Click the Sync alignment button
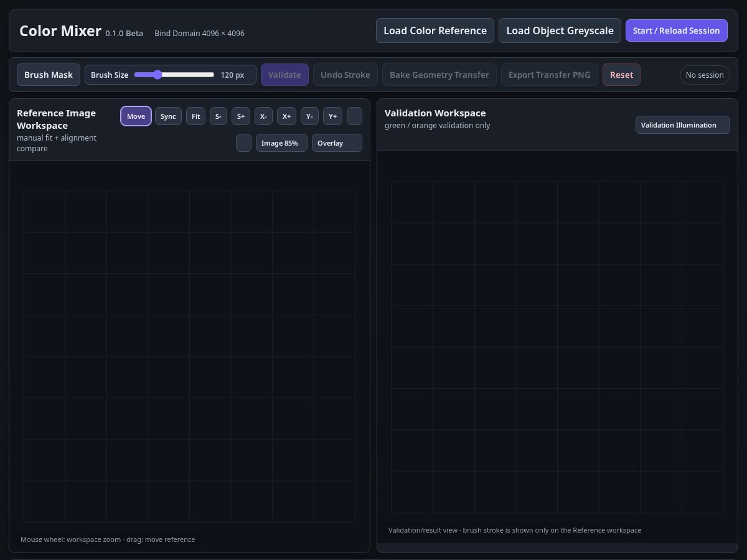 [x=168, y=116]
